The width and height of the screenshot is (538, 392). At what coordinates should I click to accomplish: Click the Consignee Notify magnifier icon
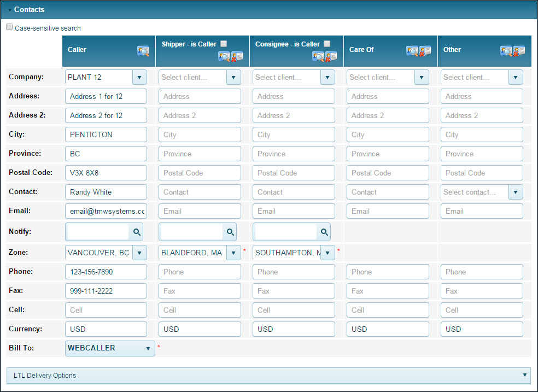(x=325, y=232)
